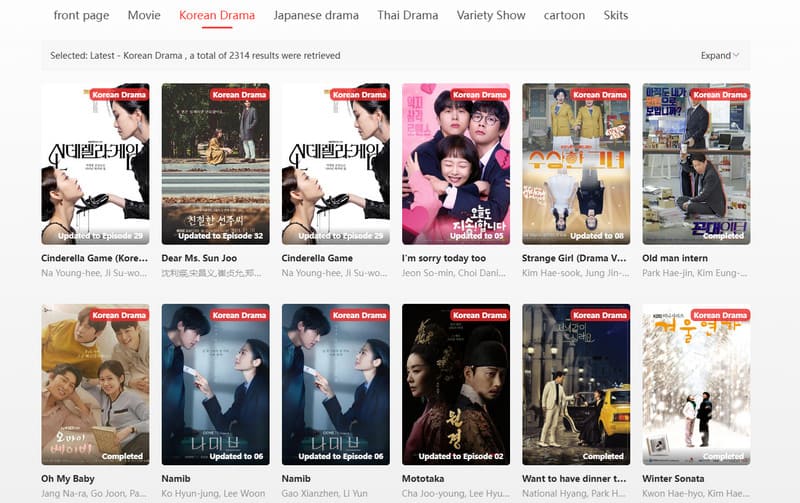
Task: Click the I'm sorry today too title
Action: pyautogui.click(x=444, y=258)
